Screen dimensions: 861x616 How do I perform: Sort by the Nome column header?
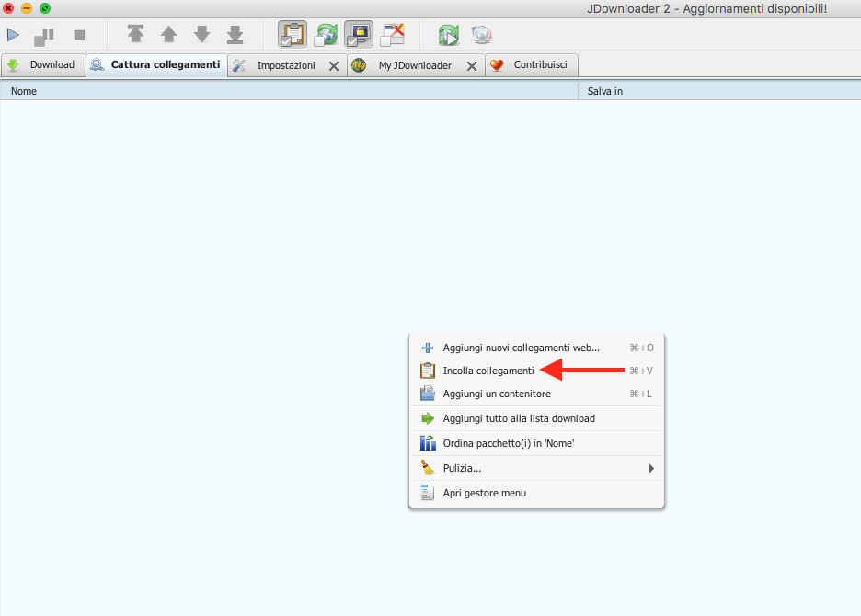click(289, 91)
